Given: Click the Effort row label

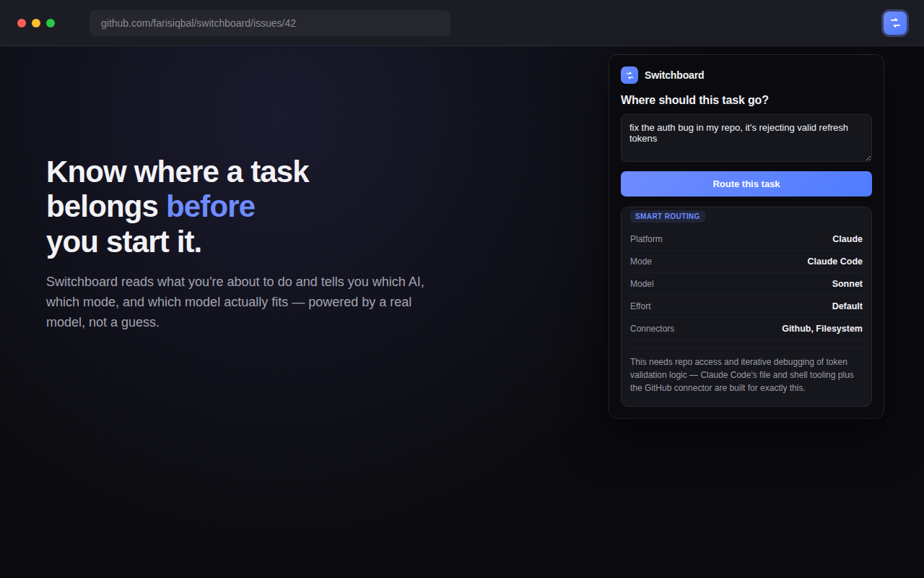Looking at the screenshot, I should point(640,306).
